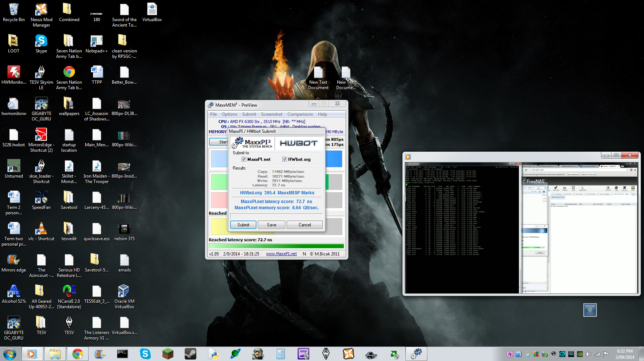
Task: Open Chrome from the taskbar
Action: click(77, 354)
